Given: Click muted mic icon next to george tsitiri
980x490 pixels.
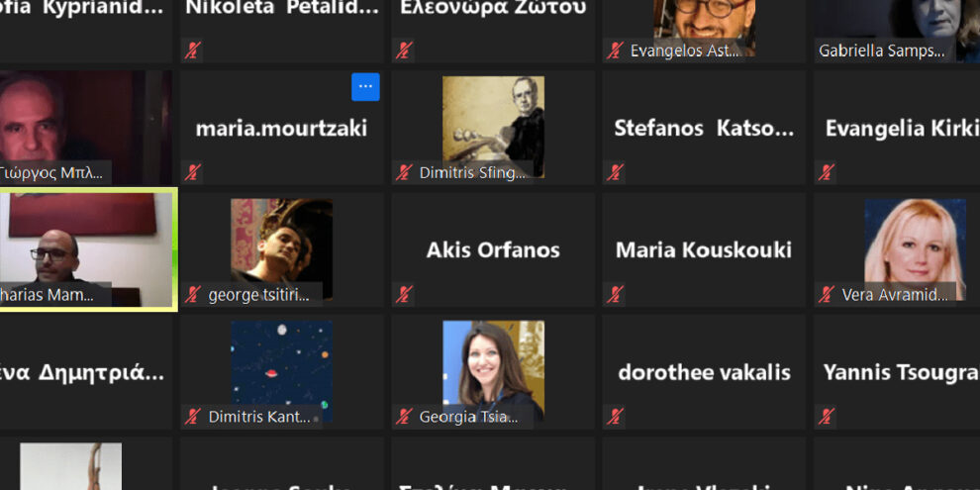Looking at the screenshot, I should click(192, 294).
